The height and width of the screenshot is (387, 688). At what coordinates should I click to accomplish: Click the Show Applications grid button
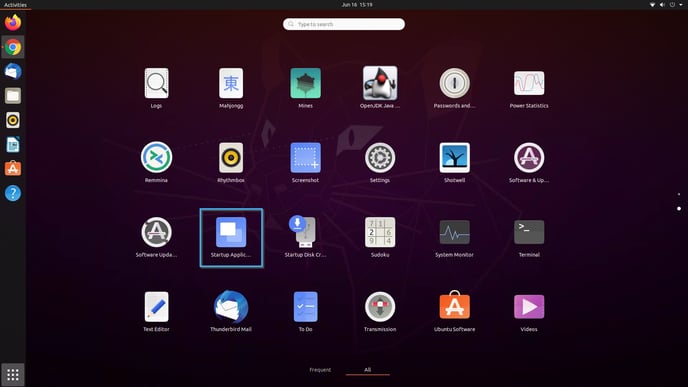13,374
